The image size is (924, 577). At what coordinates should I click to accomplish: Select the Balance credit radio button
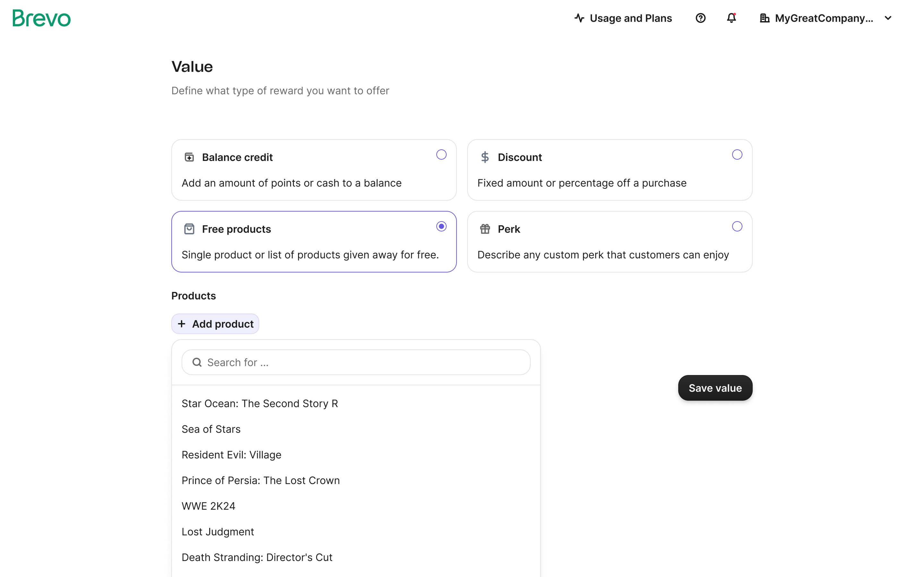(441, 155)
